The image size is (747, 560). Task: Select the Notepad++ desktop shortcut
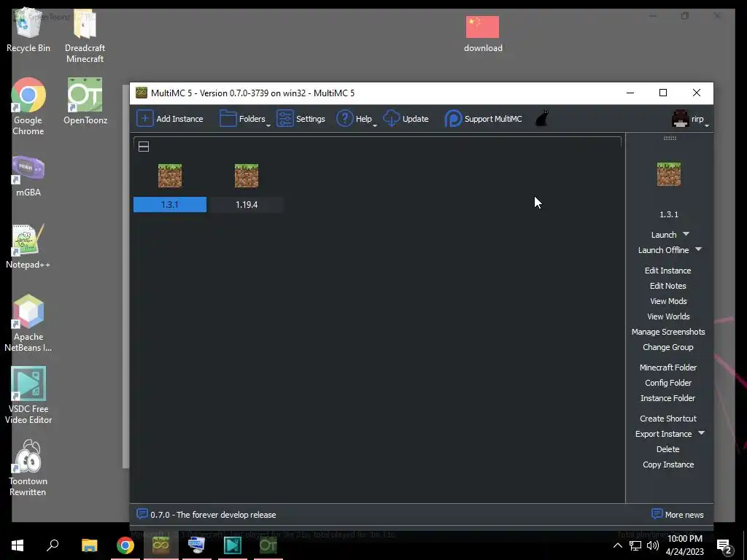(x=28, y=246)
